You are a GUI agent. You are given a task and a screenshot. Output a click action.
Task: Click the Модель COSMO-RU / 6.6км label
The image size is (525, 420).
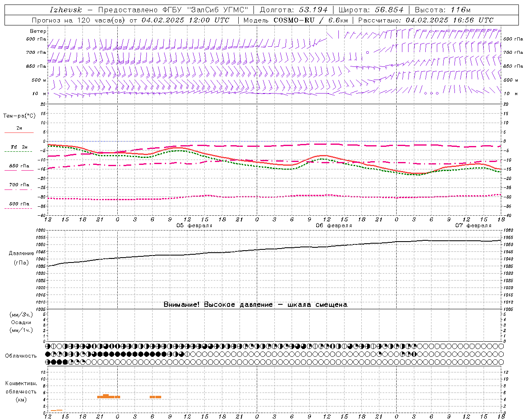[295, 20]
